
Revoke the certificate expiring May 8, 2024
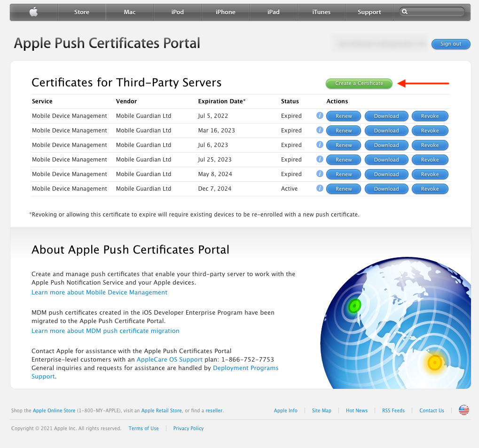click(x=430, y=174)
